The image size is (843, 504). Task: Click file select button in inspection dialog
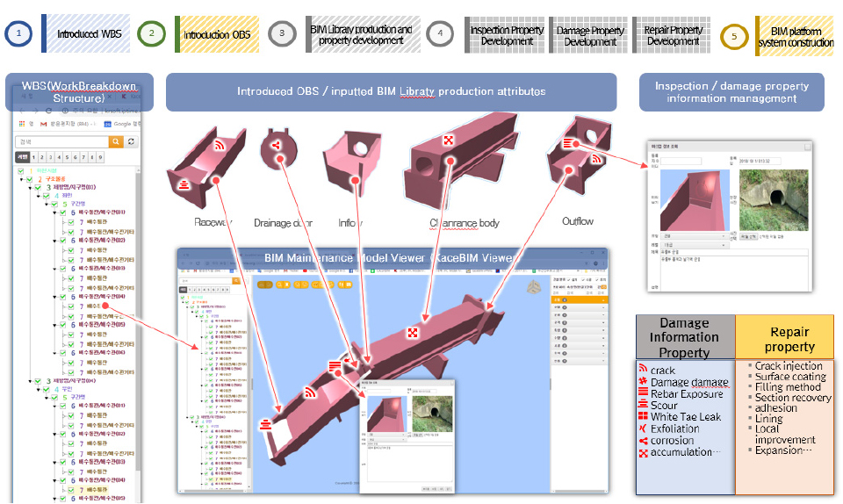click(x=748, y=236)
